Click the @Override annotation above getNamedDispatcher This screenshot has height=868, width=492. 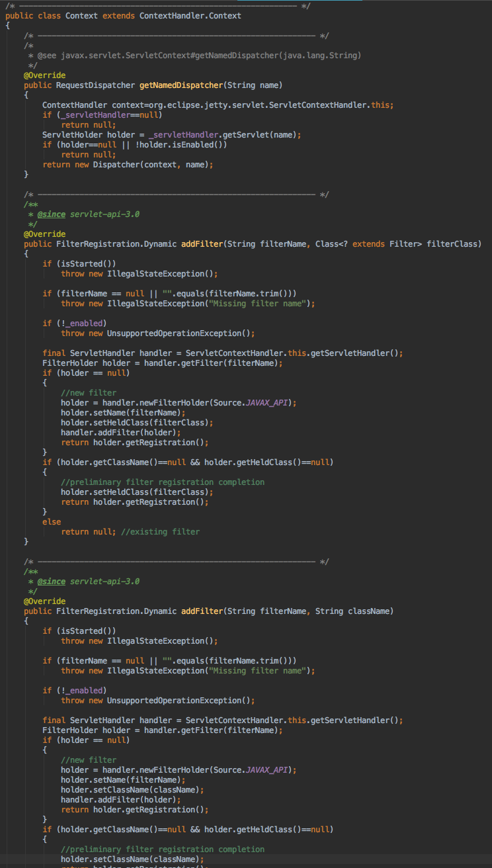(x=44, y=75)
